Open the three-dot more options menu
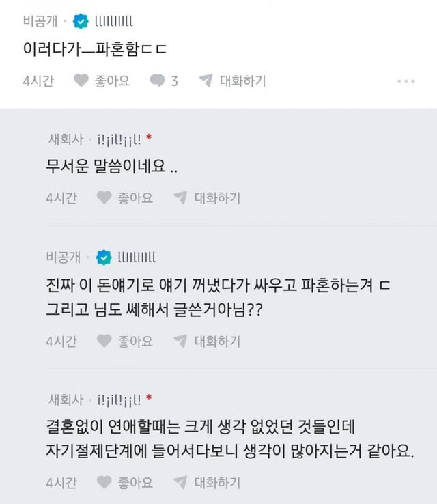 pyautogui.click(x=406, y=81)
